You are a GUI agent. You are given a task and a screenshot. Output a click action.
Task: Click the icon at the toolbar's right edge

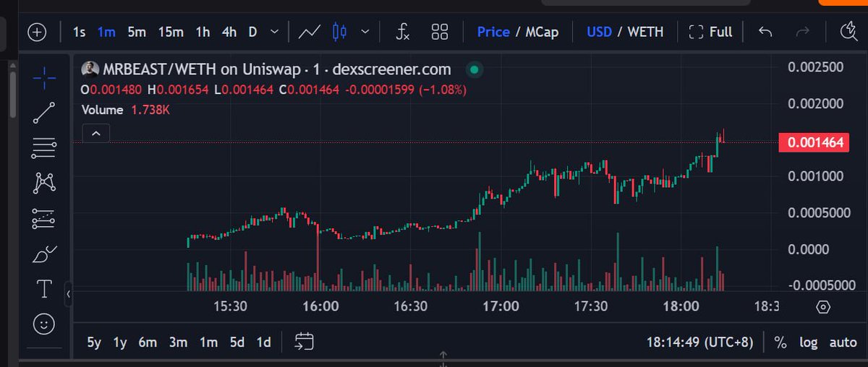(849, 32)
